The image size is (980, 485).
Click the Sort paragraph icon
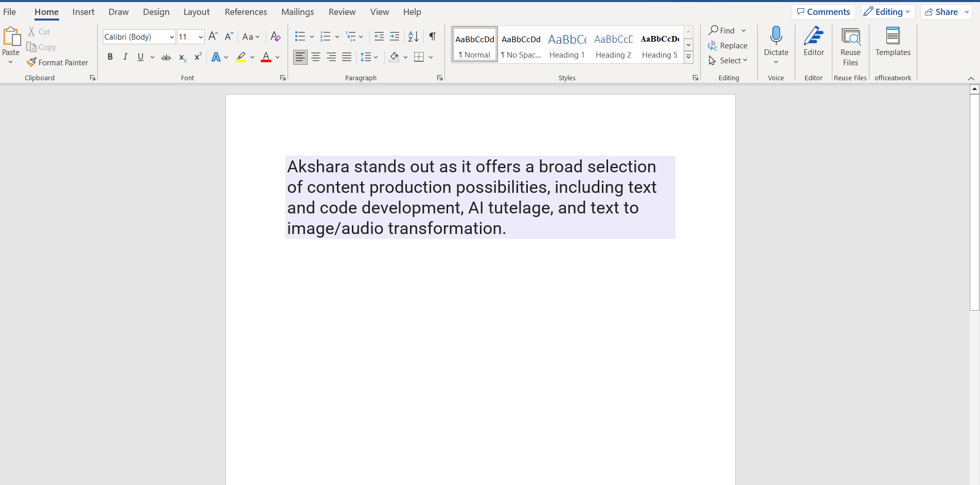click(x=413, y=37)
